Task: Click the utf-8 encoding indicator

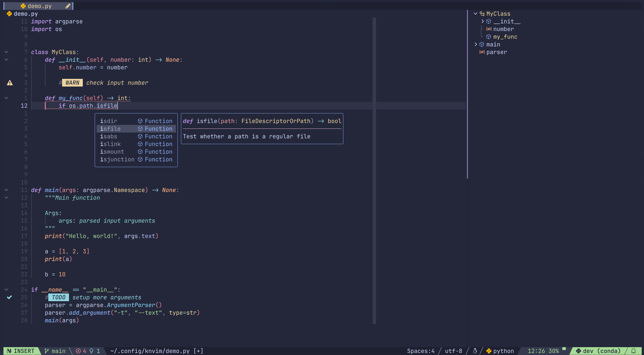Action: 453,351
